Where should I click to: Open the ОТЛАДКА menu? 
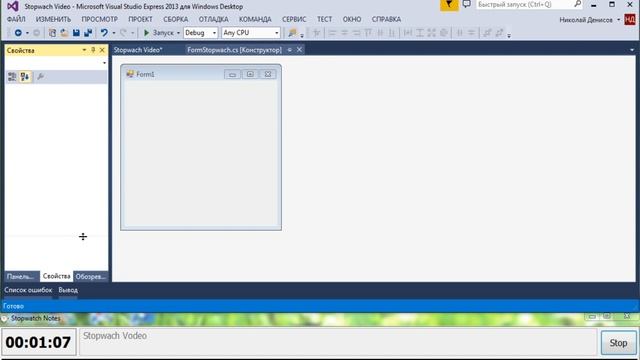pyautogui.click(x=213, y=19)
